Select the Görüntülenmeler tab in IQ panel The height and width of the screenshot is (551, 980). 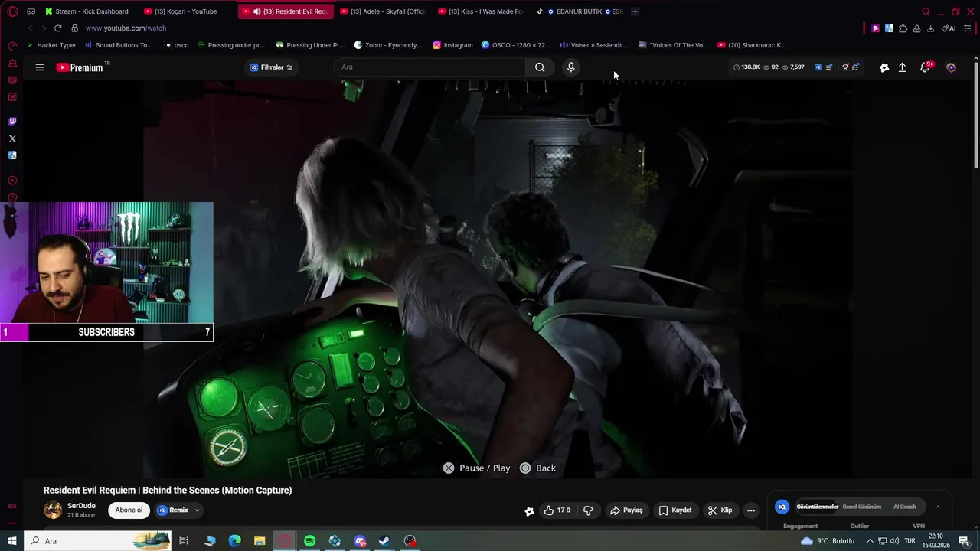click(x=817, y=507)
